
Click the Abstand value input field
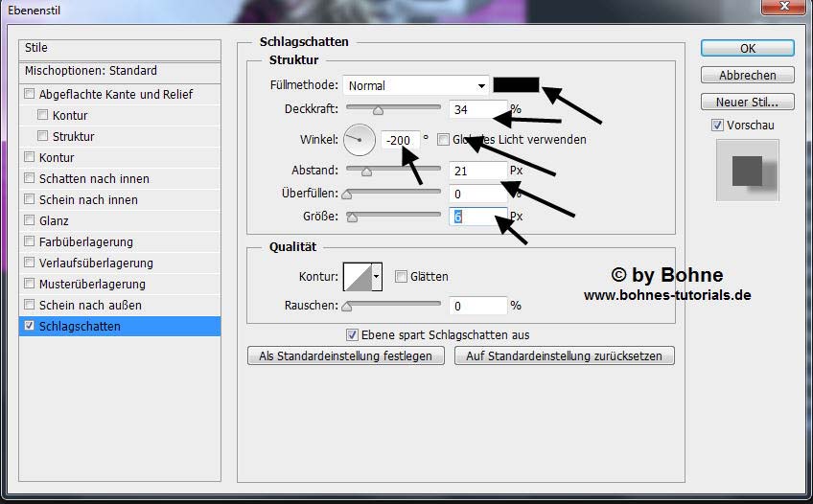pyautogui.click(x=477, y=171)
